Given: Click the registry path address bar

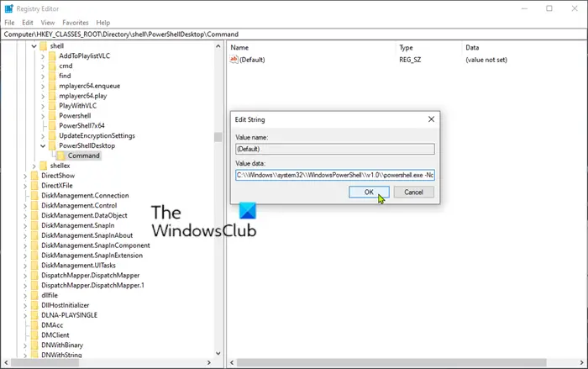Looking at the screenshot, I should pos(294,34).
